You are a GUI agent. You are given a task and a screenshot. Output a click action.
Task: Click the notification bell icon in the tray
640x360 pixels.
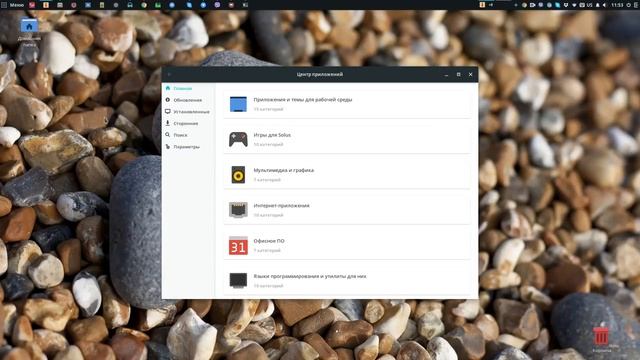click(598, 5)
